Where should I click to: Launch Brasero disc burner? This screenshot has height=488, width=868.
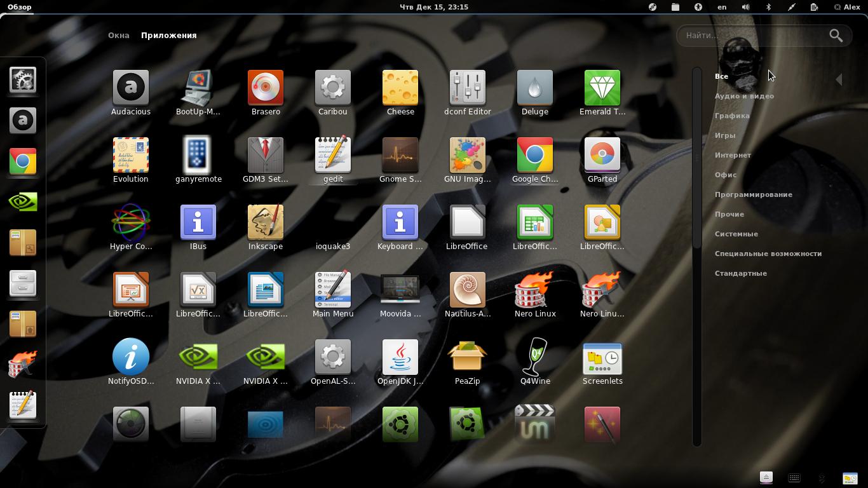266,93
